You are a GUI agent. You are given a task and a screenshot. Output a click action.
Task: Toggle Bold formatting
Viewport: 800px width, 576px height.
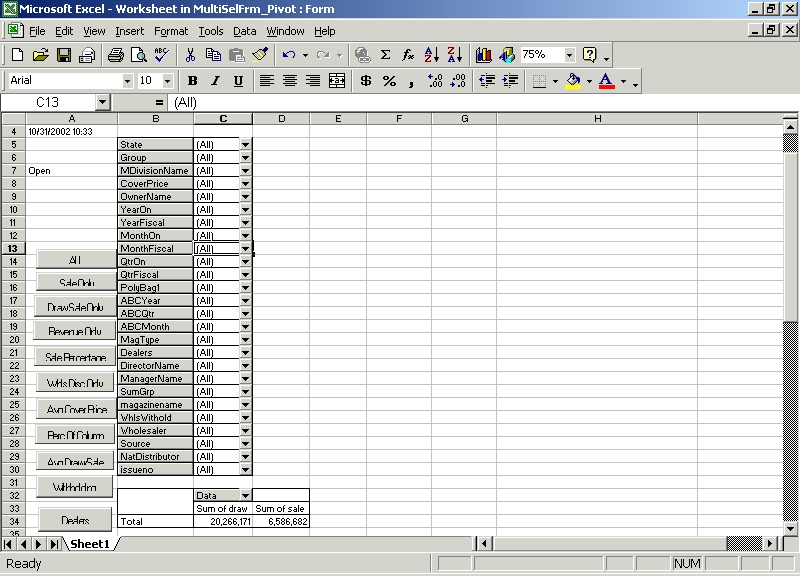point(192,81)
